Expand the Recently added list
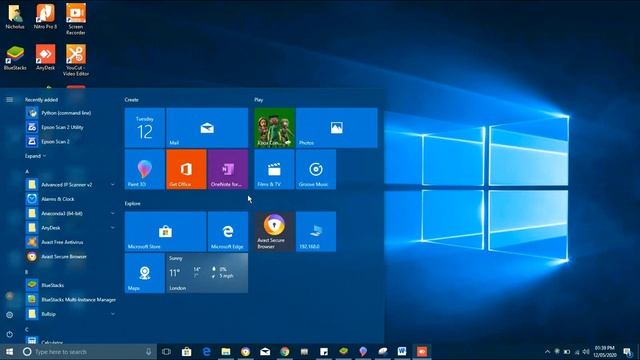This screenshot has width=640, height=360. 35,156
